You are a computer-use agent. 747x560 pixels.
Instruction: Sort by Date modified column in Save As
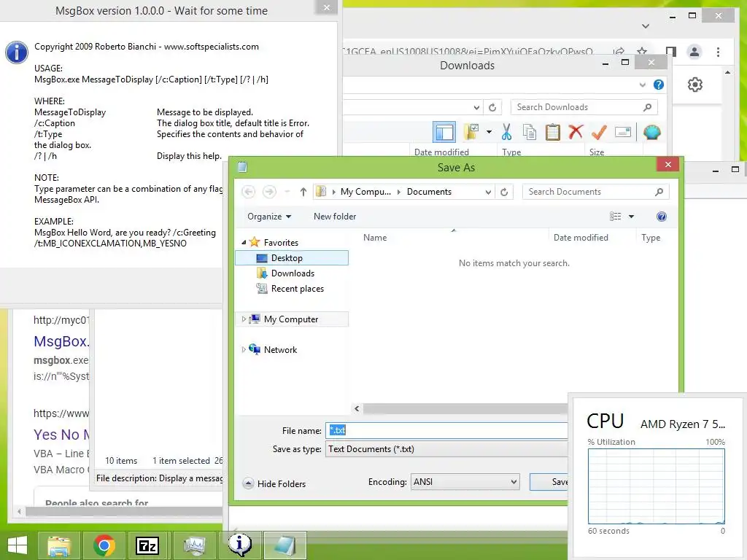tap(581, 238)
